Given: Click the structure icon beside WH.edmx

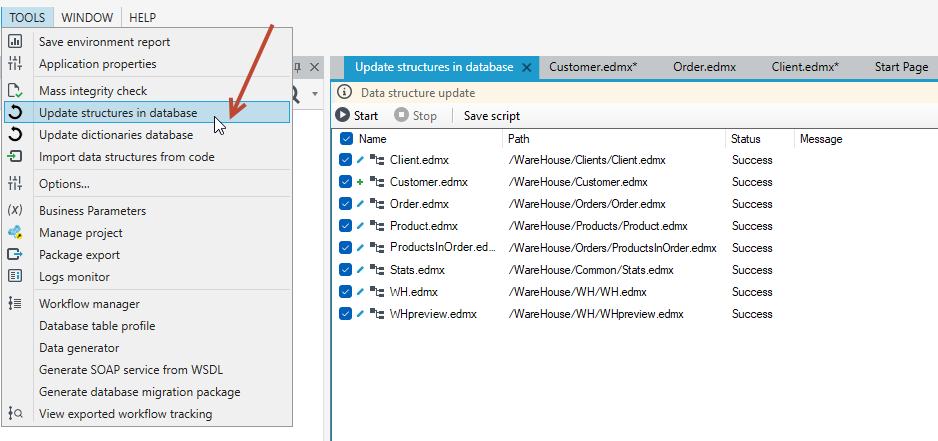Looking at the screenshot, I should click(x=376, y=292).
